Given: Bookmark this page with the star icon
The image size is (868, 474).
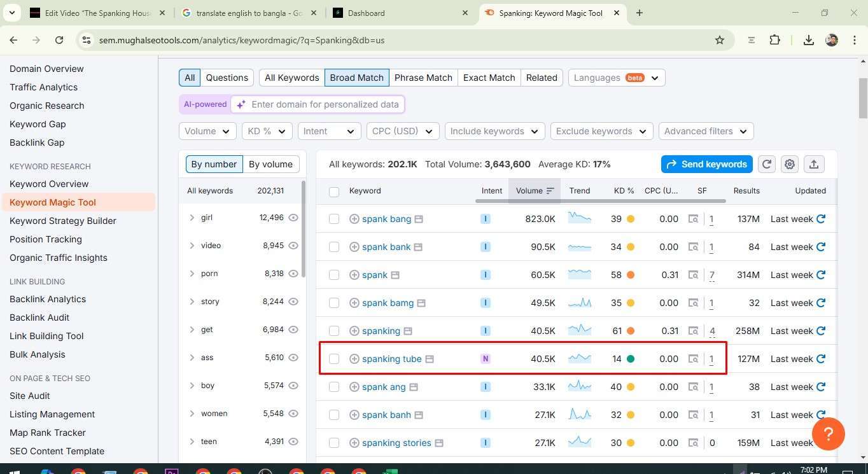Looking at the screenshot, I should click(720, 40).
